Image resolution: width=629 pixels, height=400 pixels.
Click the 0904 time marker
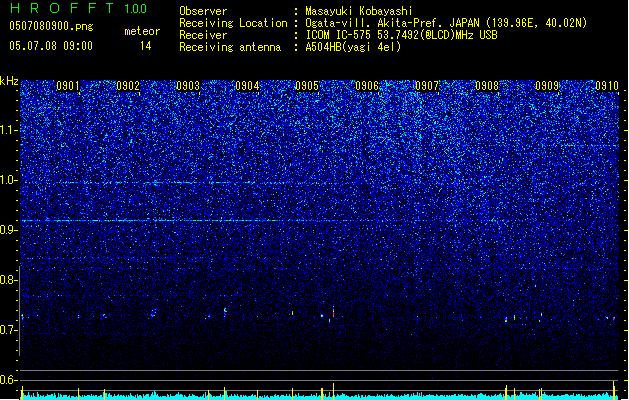click(x=247, y=86)
